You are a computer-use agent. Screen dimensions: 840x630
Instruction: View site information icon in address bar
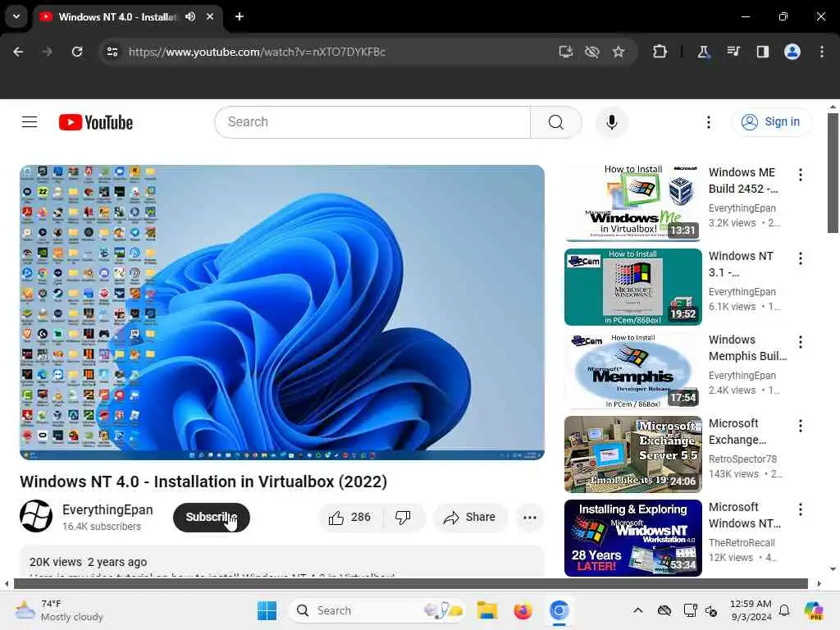112,52
